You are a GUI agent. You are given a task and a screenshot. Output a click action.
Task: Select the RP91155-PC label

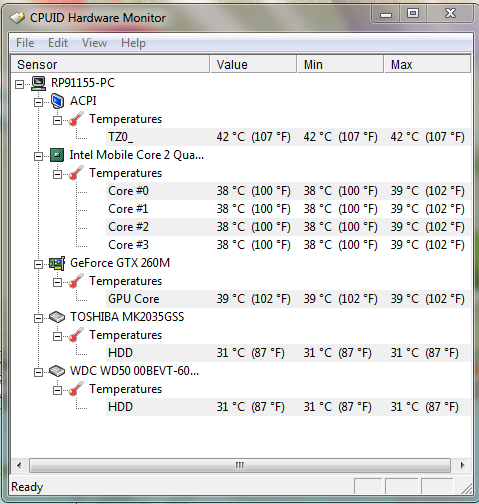coord(83,83)
